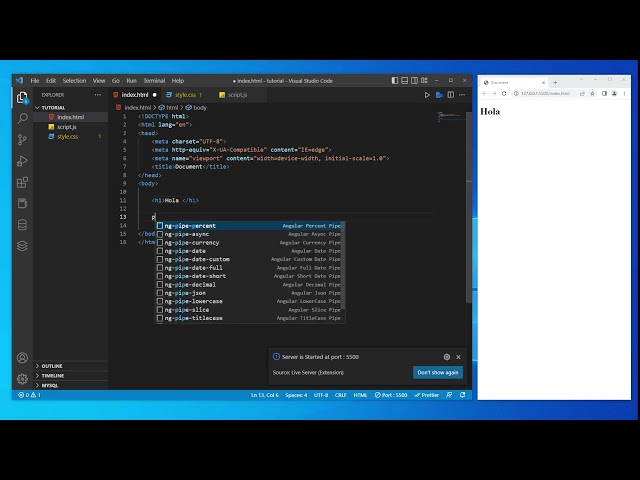Open the Manage gear in activity bar
640x480 pixels.
click(x=22, y=379)
